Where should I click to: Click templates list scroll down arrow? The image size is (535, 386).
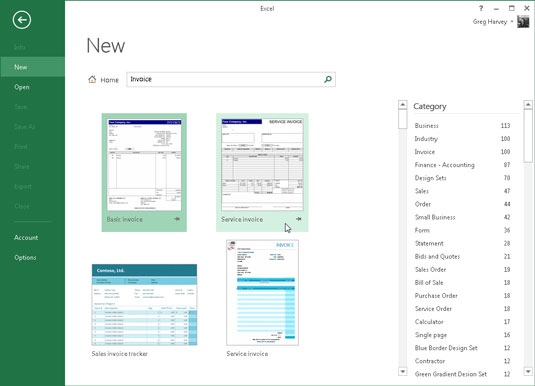403,371
